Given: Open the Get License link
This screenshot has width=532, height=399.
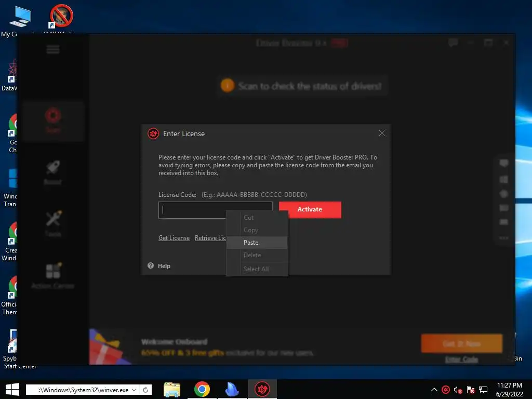Looking at the screenshot, I should tap(174, 238).
